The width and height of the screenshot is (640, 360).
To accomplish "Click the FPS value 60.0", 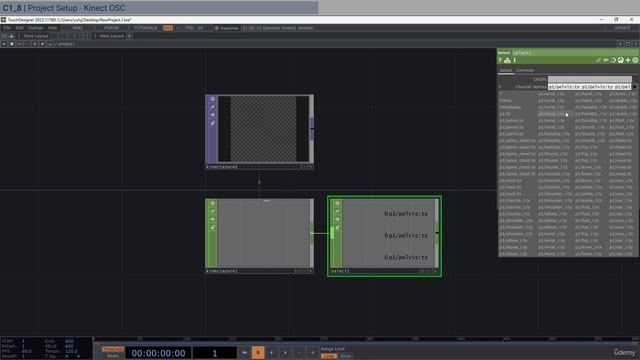I will click(x=27, y=351).
